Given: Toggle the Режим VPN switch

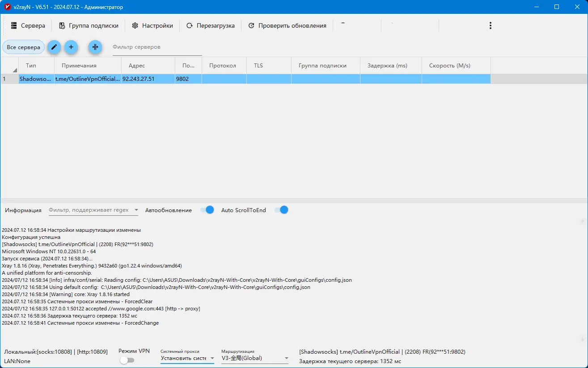Looking at the screenshot, I should pyautogui.click(x=127, y=360).
